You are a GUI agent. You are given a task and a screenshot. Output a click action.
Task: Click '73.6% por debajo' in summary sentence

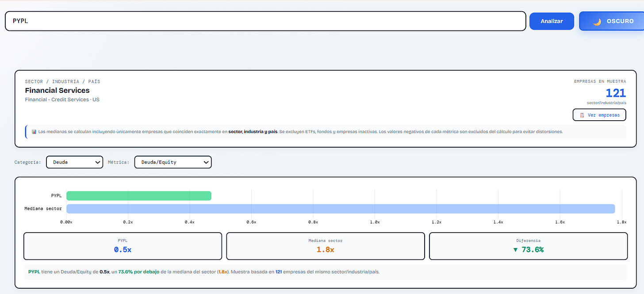139,272
